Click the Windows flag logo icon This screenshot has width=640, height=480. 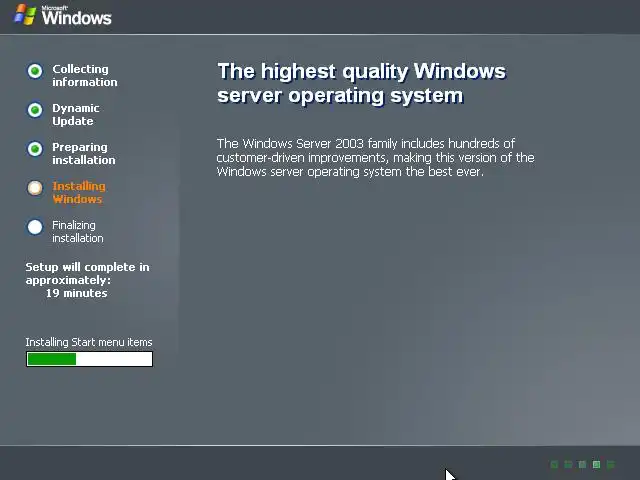[25, 15]
